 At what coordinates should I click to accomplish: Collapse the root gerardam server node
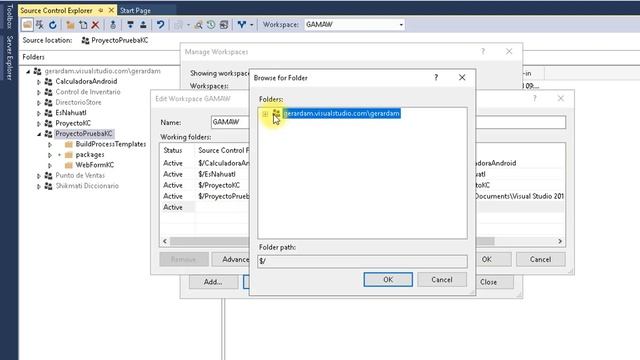(28, 71)
